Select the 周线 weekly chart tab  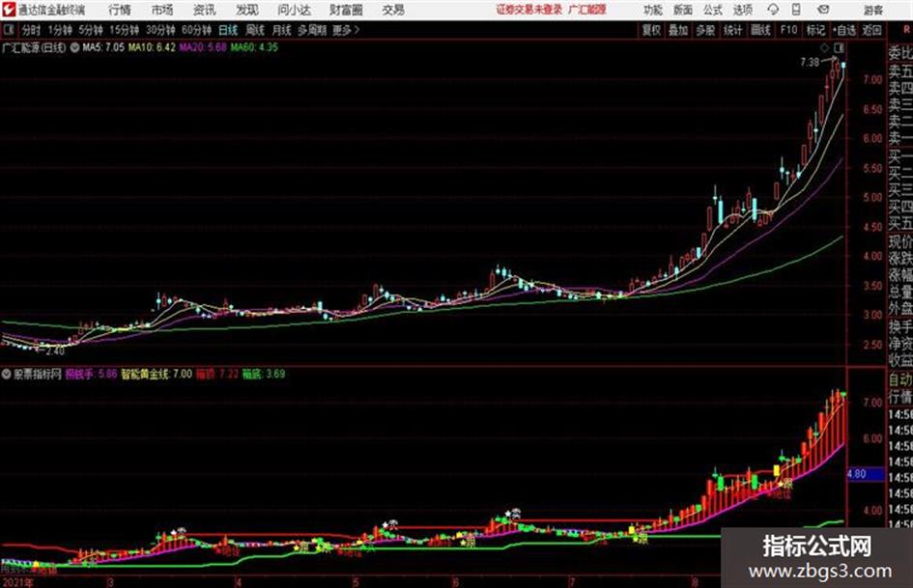coord(255,30)
